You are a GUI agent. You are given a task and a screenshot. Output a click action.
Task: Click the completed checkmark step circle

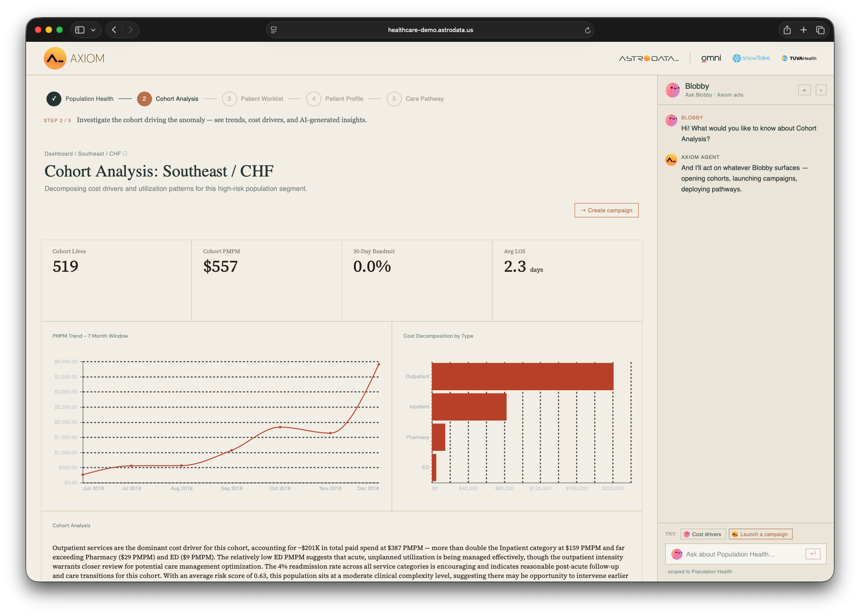pyautogui.click(x=54, y=99)
